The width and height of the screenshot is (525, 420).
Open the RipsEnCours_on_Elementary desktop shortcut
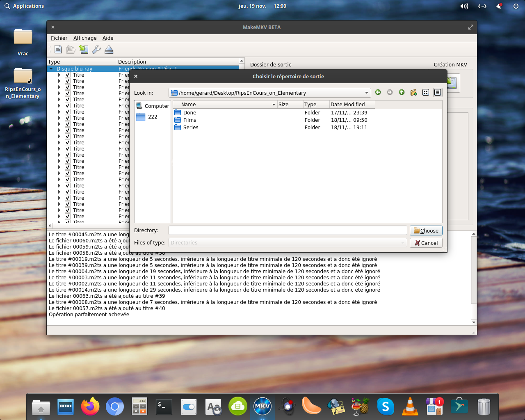(x=23, y=83)
